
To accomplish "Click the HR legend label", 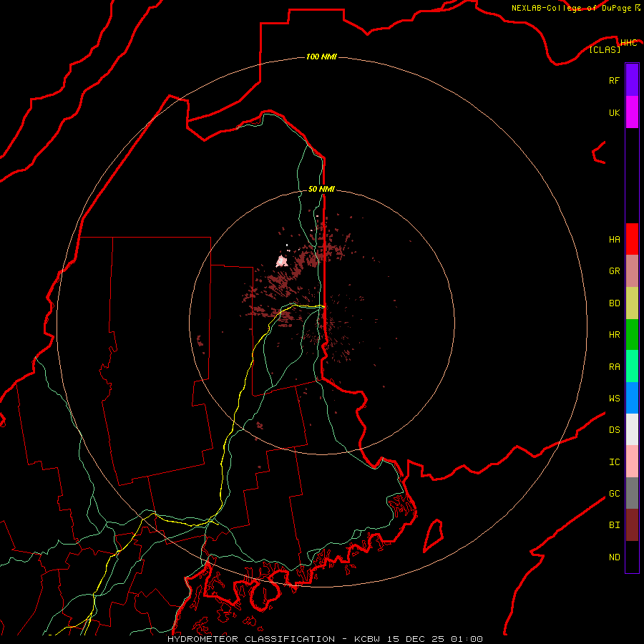I will (614, 335).
